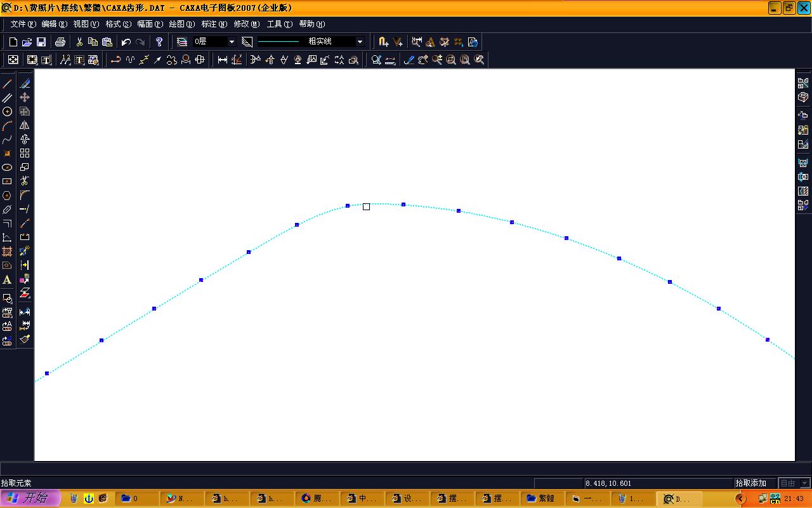This screenshot has height=508, width=812.
Task: Click the command input bar above the status bar
Action: pos(406,470)
